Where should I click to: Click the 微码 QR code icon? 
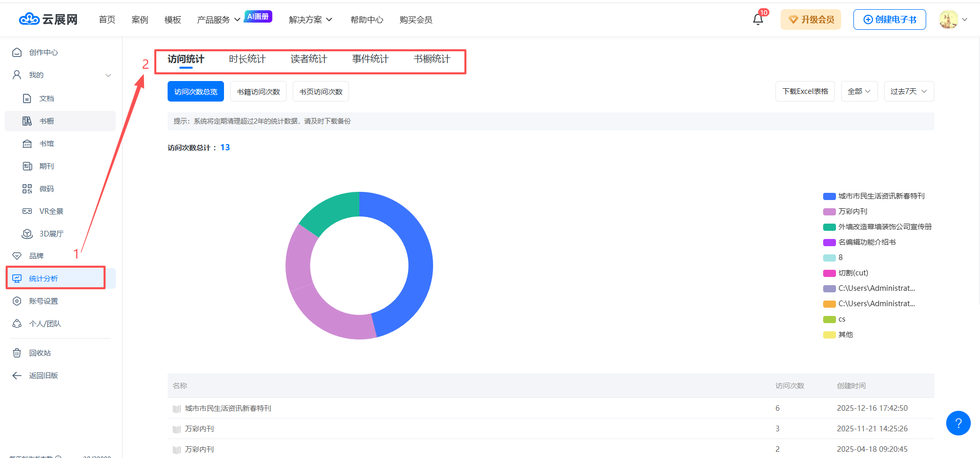27,189
